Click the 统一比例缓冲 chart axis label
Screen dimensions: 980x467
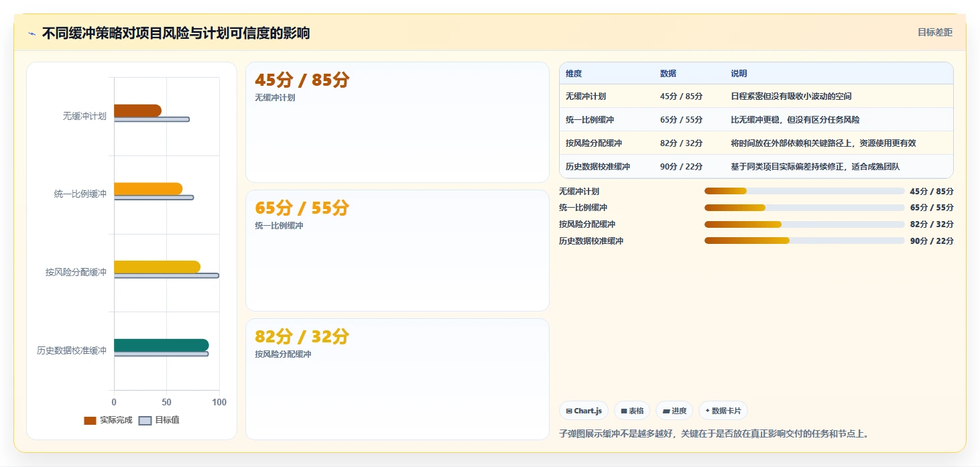coord(80,194)
